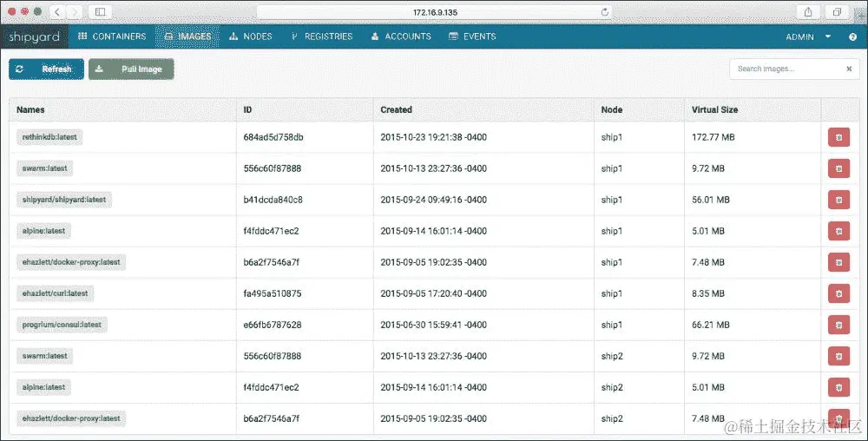Go back in browser history
Screen dimensions: 868x441
pos(57,11)
